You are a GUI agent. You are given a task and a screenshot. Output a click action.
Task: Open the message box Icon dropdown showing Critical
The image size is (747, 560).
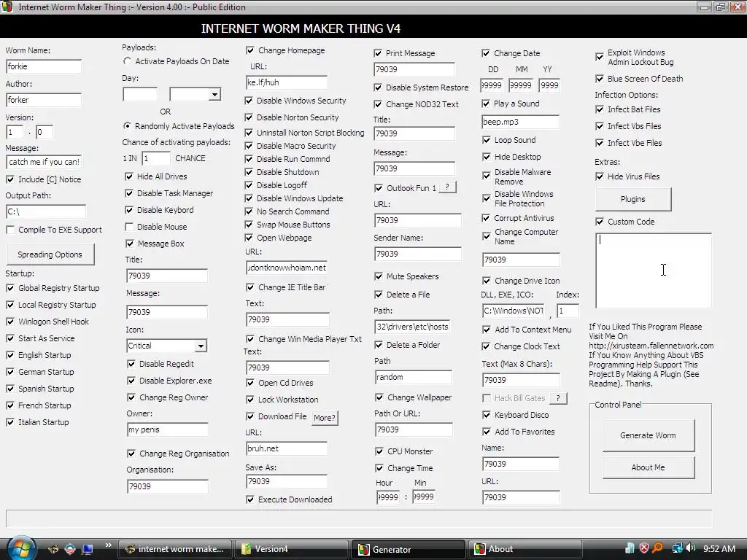[x=201, y=346]
